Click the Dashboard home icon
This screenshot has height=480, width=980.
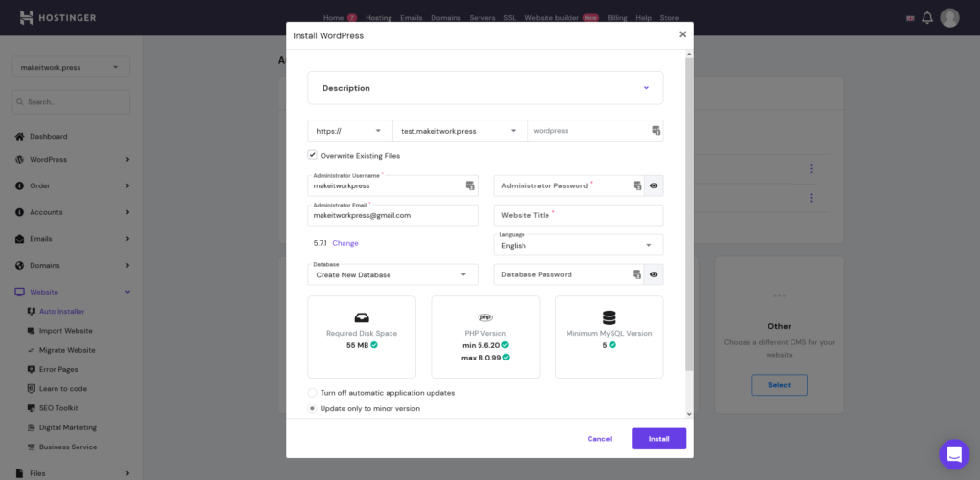pos(19,136)
